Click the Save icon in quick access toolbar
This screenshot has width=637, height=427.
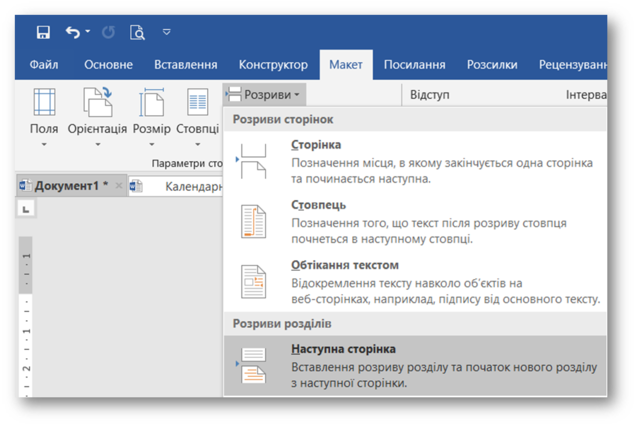(x=43, y=32)
